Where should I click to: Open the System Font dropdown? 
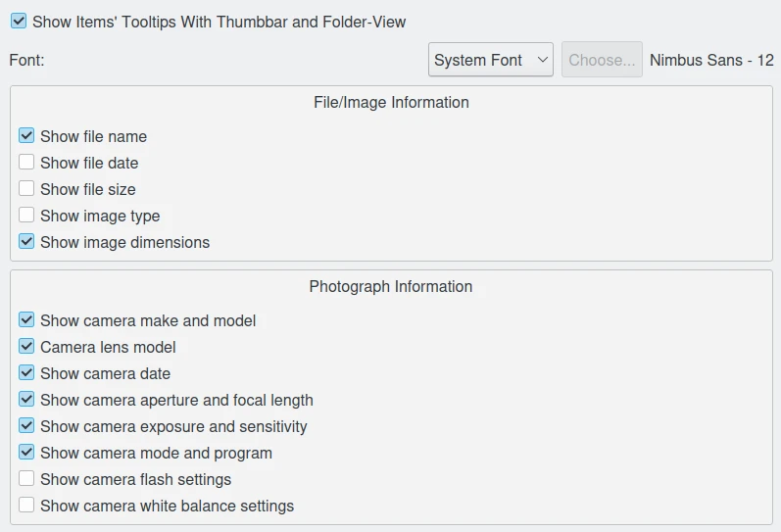tap(491, 60)
